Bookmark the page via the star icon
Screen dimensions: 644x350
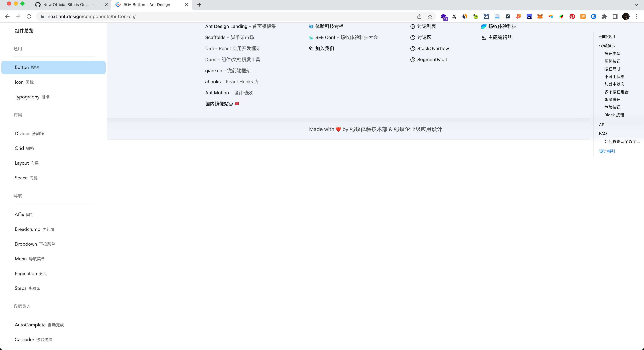[430, 16]
